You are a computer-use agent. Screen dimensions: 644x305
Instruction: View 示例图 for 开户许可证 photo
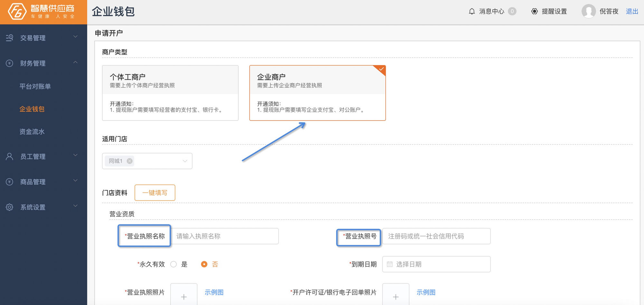click(x=426, y=292)
